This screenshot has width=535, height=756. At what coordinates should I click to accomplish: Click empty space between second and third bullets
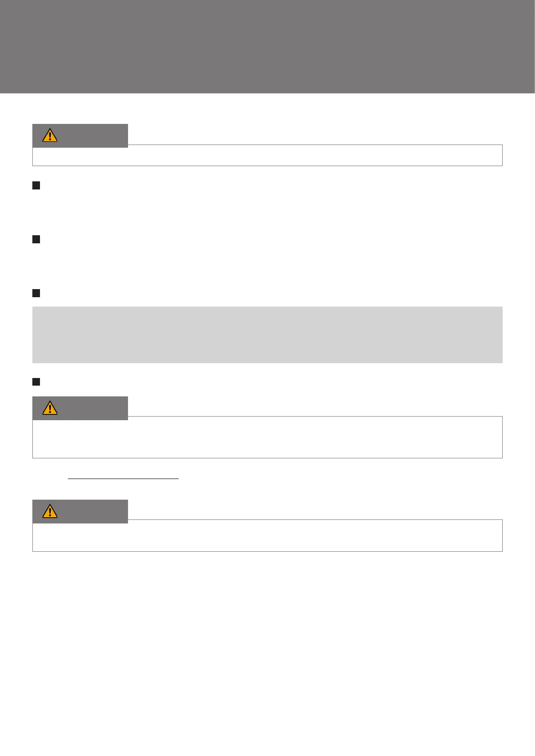point(267,266)
